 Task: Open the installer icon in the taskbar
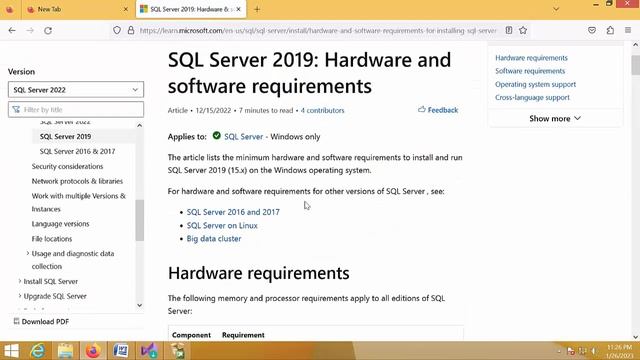[x=177, y=351]
